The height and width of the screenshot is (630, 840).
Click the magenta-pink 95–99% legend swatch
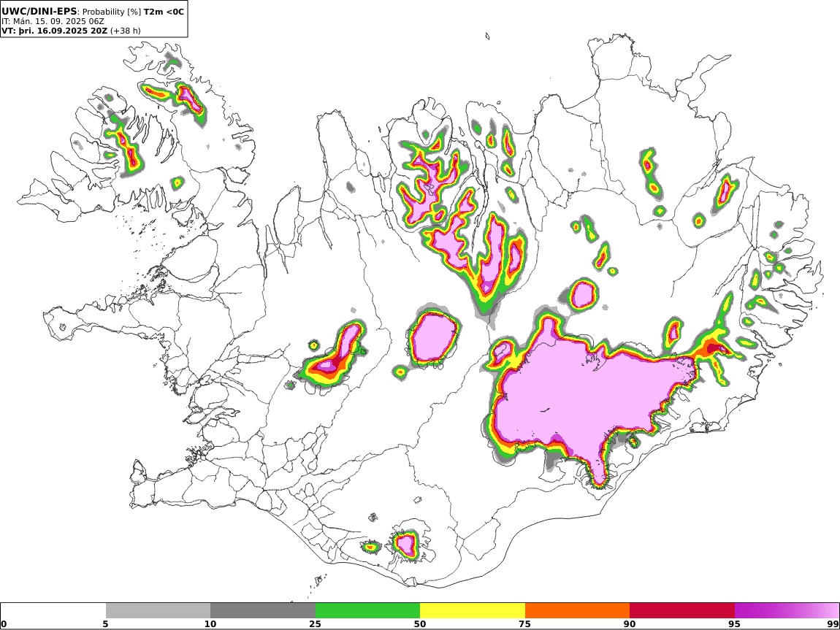click(787, 611)
